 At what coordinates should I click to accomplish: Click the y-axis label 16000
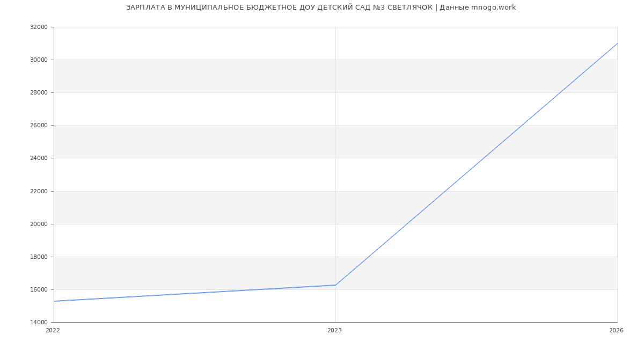coord(39,289)
